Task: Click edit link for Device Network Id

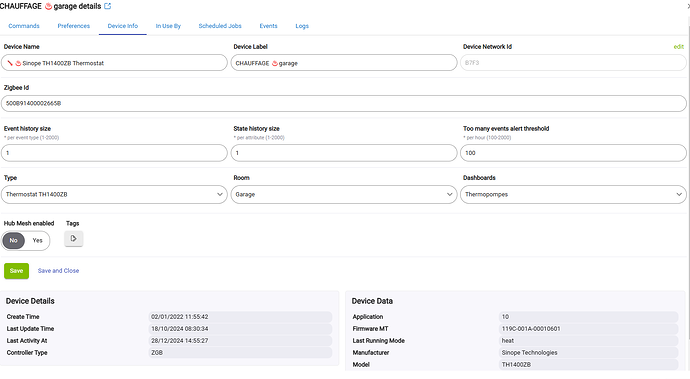Action: [x=679, y=47]
